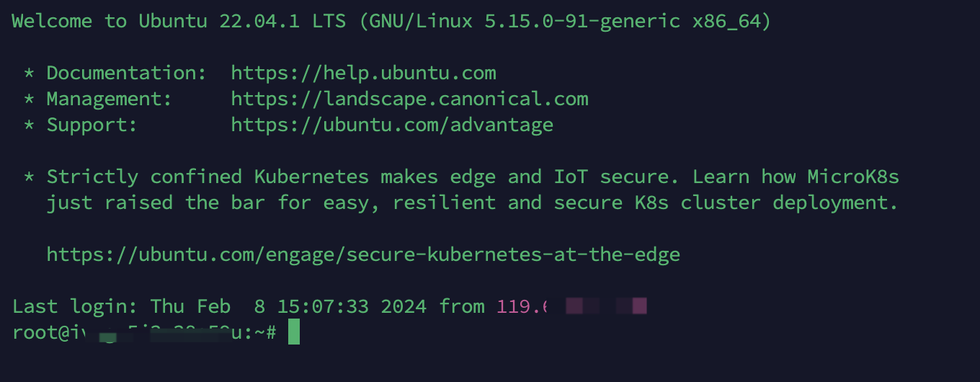
Task: Open the secure-kubernetes-at-the-edge URL
Action: click(x=363, y=254)
